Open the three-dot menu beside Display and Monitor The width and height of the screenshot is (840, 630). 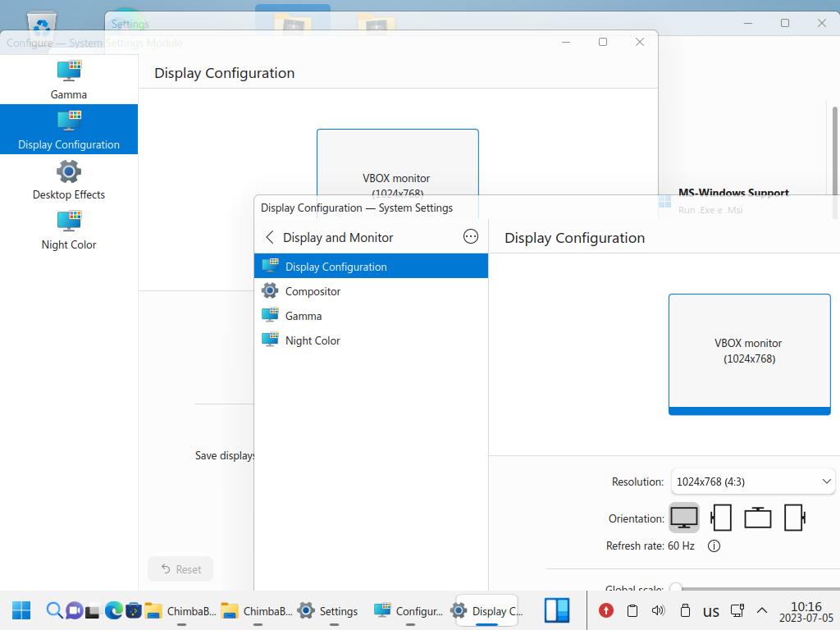[471, 237]
